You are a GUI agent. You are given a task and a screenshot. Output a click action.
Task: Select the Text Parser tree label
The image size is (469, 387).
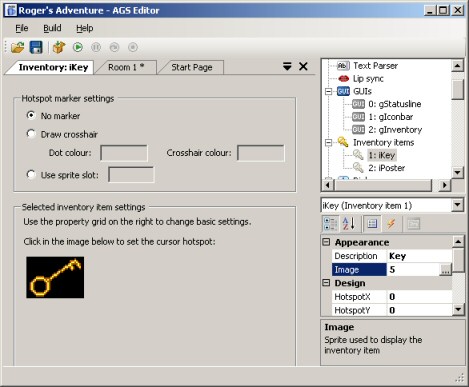(x=375, y=66)
